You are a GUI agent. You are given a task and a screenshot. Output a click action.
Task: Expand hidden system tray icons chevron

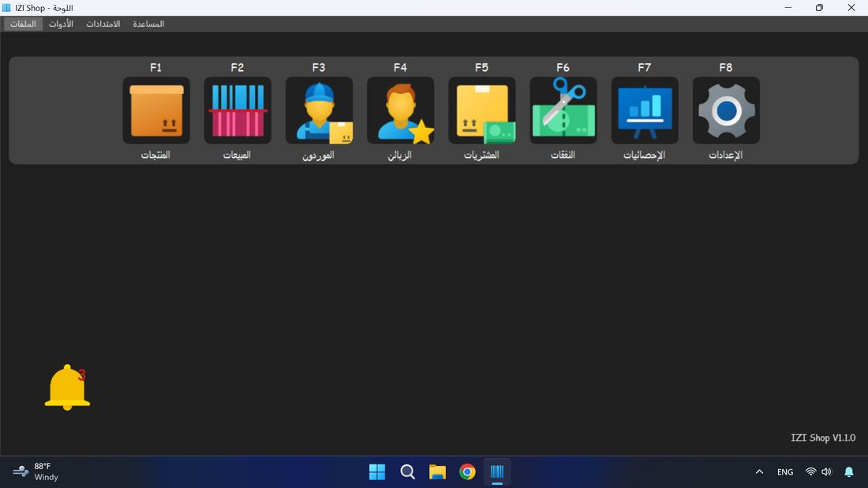(759, 471)
